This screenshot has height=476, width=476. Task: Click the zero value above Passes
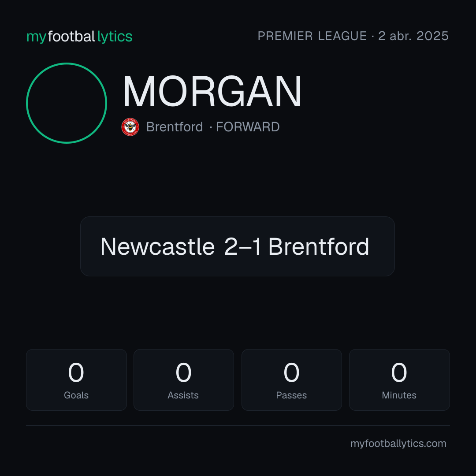pos(291,372)
